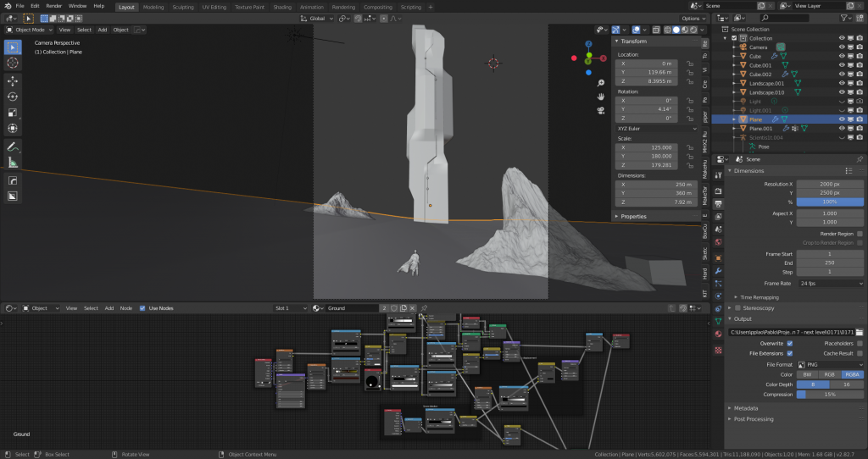Choose the Annotate pencil tool
The width and height of the screenshot is (868, 459).
coord(13,147)
